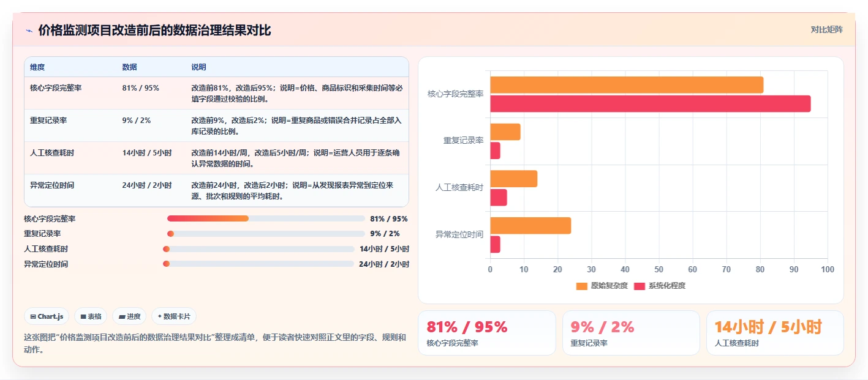The width and height of the screenshot is (868, 380).
Task: Toggle the 系统化程度 legend item
Action: pyautogui.click(x=659, y=286)
